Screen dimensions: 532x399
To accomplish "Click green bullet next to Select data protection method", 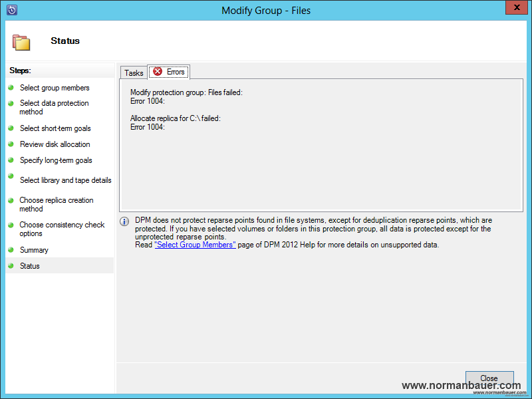I will tap(11, 103).
